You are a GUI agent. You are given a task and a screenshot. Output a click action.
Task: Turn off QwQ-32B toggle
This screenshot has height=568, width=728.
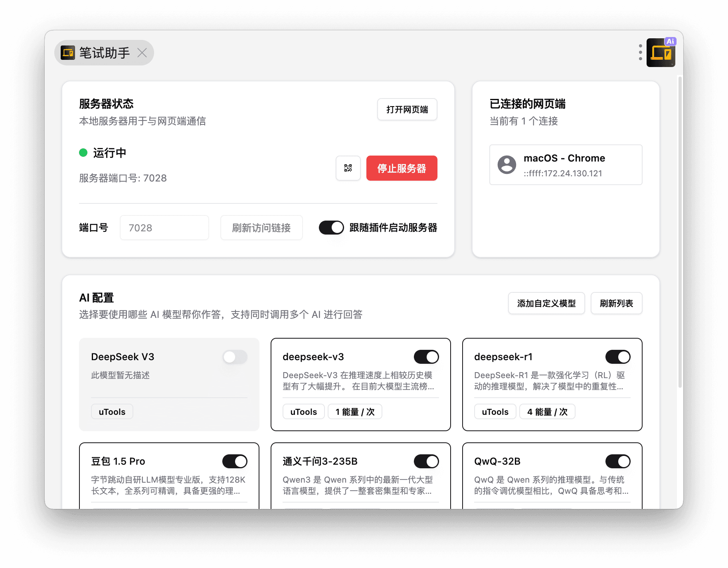tap(618, 461)
